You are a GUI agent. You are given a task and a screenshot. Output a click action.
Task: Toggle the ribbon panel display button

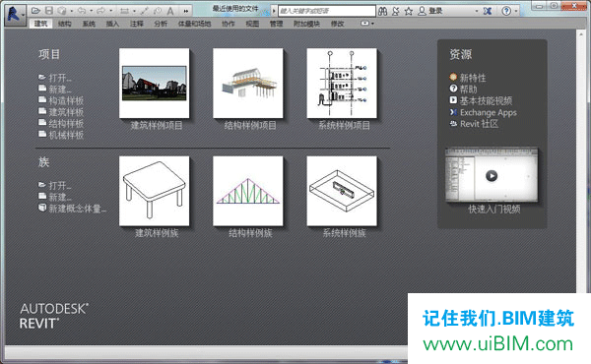[x=364, y=24]
